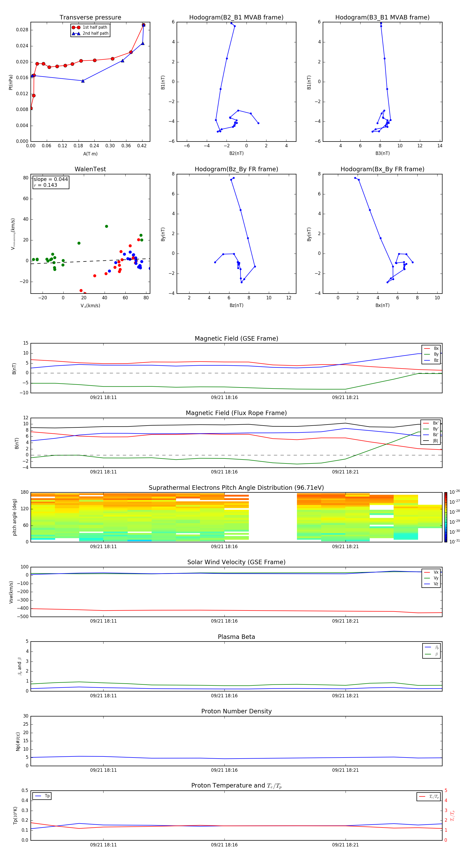Click '09/21 18:21' tick under proton temperature plot
This screenshot has width=473, height=868.
coord(345,845)
